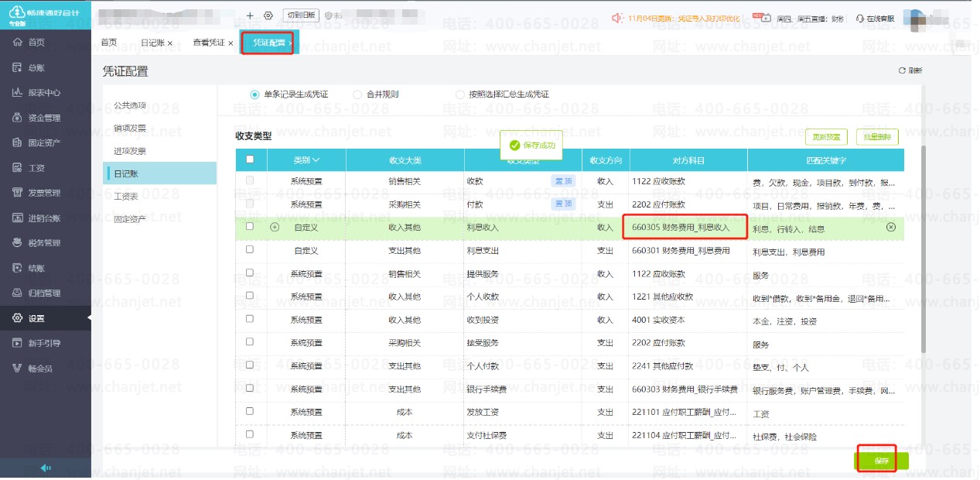Click the plus icon on 利息收入 row
Image resolution: width=980 pixels, height=480 pixels.
275,227
